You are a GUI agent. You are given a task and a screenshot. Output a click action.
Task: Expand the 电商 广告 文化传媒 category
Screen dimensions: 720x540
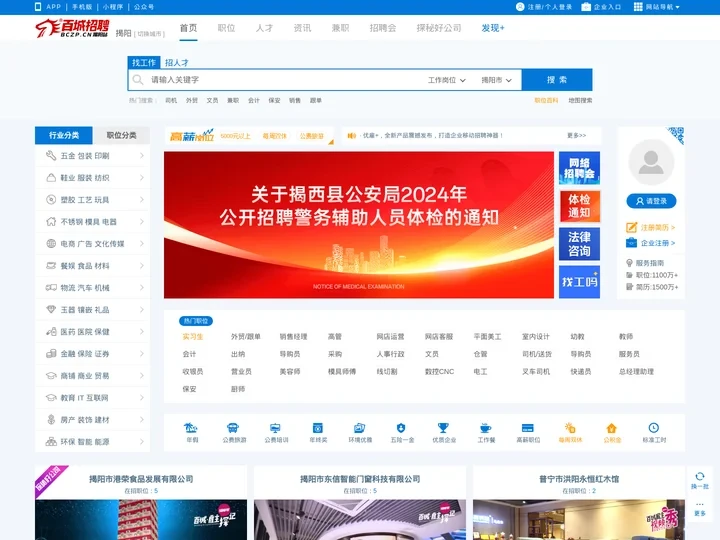coord(92,244)
